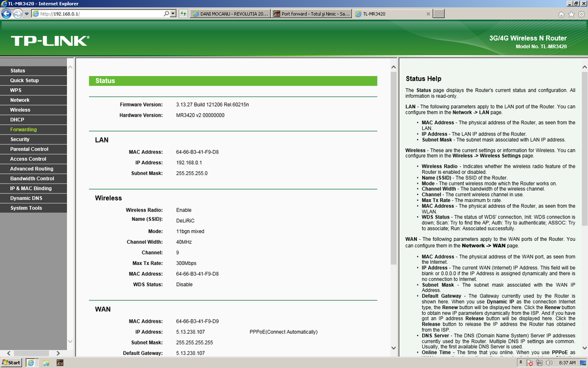
Task: Open the sunglasses-face taskbar app icon
Action: click(59, 362)
